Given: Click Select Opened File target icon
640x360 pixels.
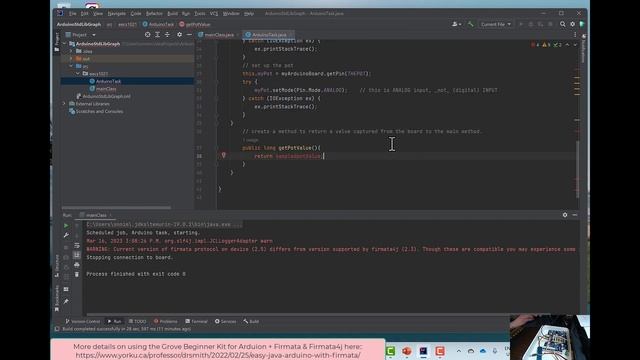Looking at the screenshot, I should click(x=147, y=35).
